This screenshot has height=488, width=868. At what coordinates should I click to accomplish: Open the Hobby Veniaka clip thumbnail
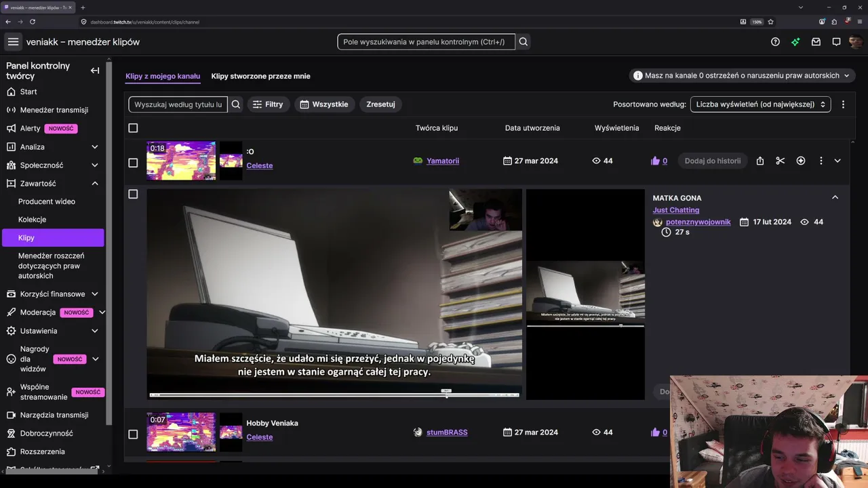pos(181,432)
